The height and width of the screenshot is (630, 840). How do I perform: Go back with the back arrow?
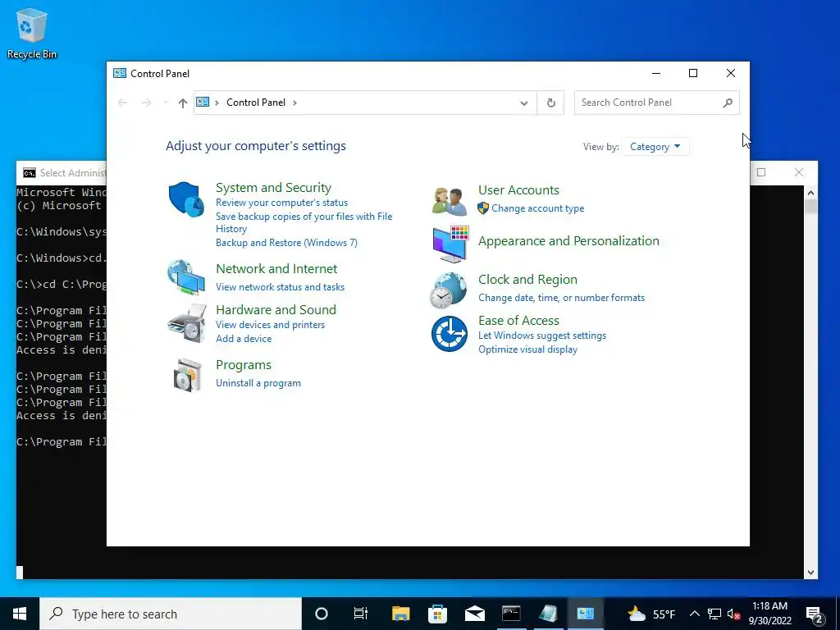123,103
